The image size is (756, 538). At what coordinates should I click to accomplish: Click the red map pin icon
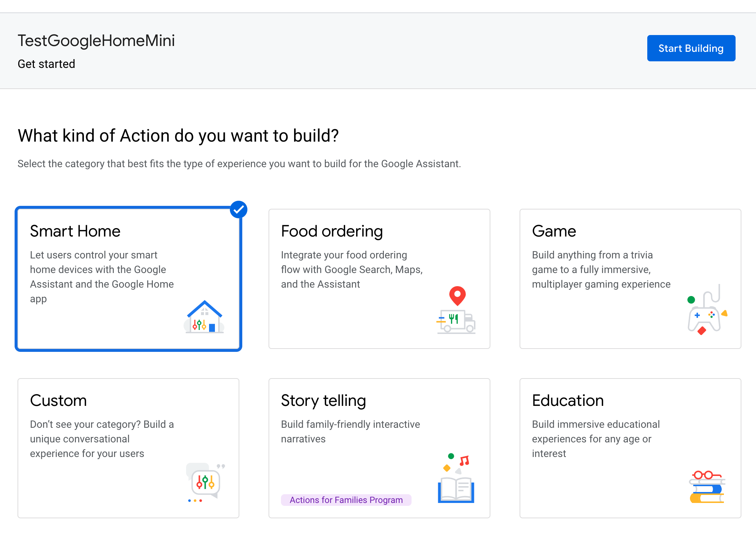pos(457,296)
